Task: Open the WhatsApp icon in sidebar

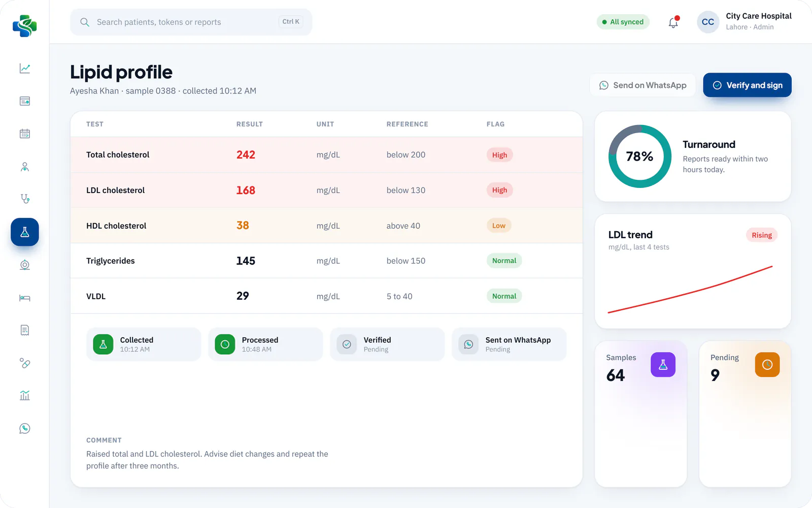Action: pos(25,429)
